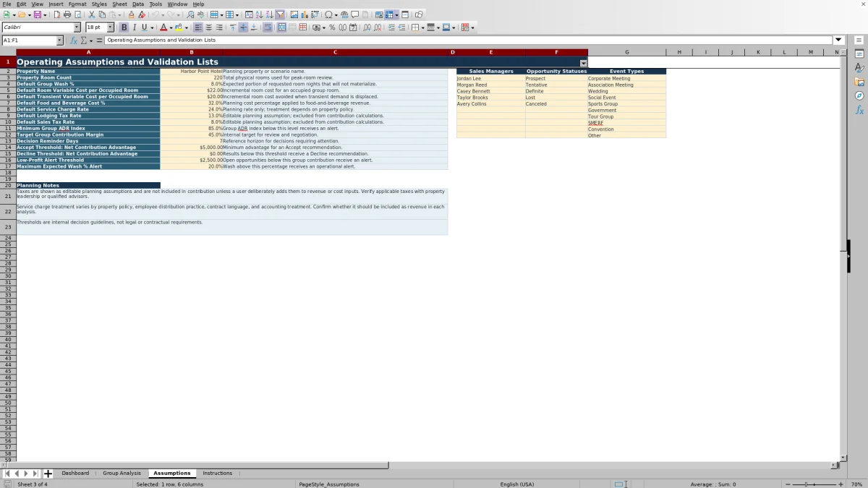Viewport: 868px width, 488px height.
Task: Open the Data menu
Action: 137,4
